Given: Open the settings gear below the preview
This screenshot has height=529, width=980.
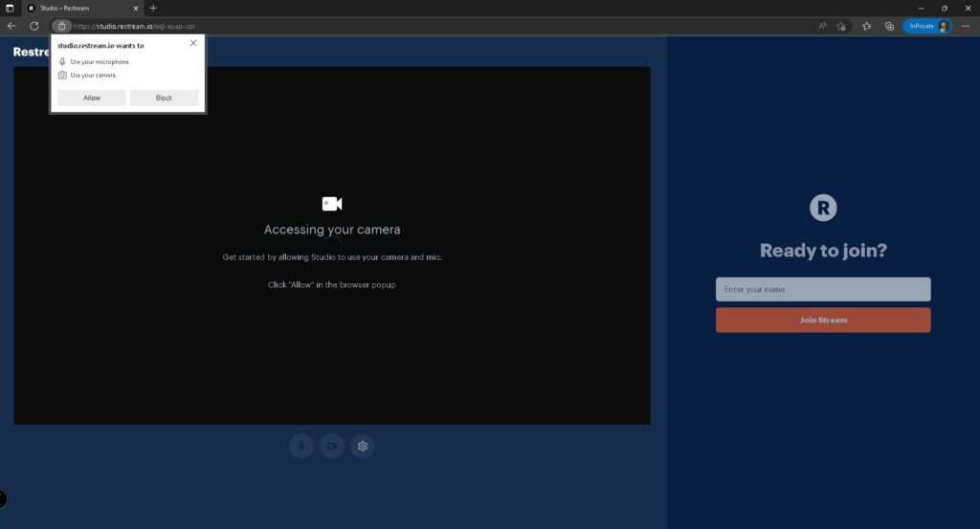Looking at the screenshot, I should click(363, 446).
